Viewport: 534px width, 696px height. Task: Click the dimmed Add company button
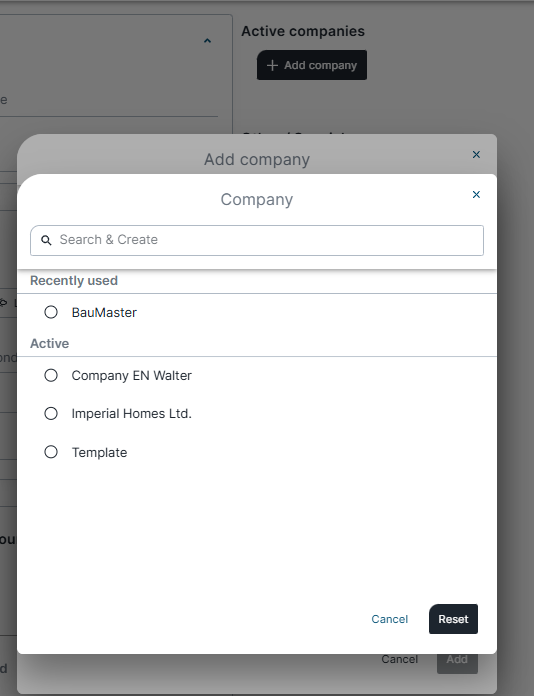[312, 65]
